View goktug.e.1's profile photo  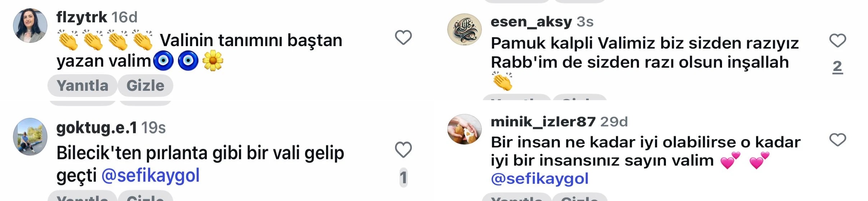tap(30, 137)
